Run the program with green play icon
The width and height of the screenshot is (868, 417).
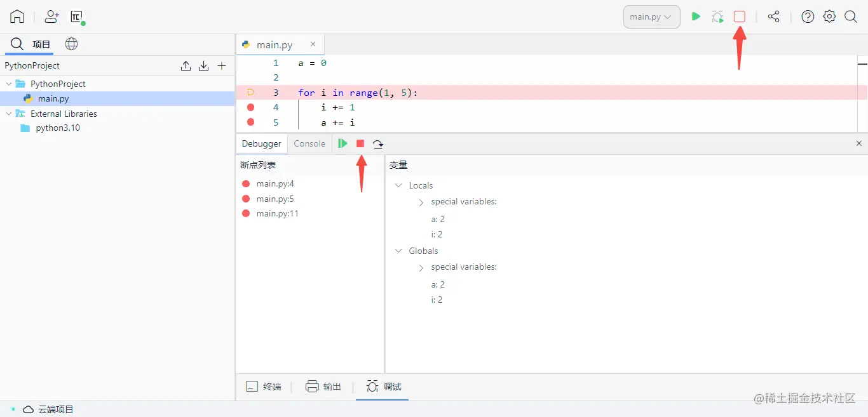point(696,17)
